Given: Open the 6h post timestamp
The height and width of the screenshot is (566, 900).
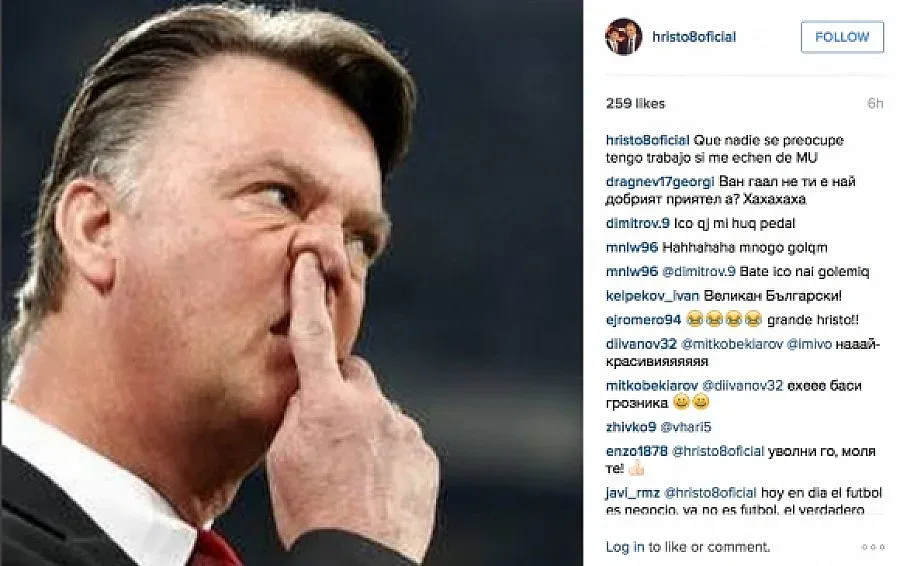Looking at the screenshot, I should pyautogui.click(x=875, y=103).
